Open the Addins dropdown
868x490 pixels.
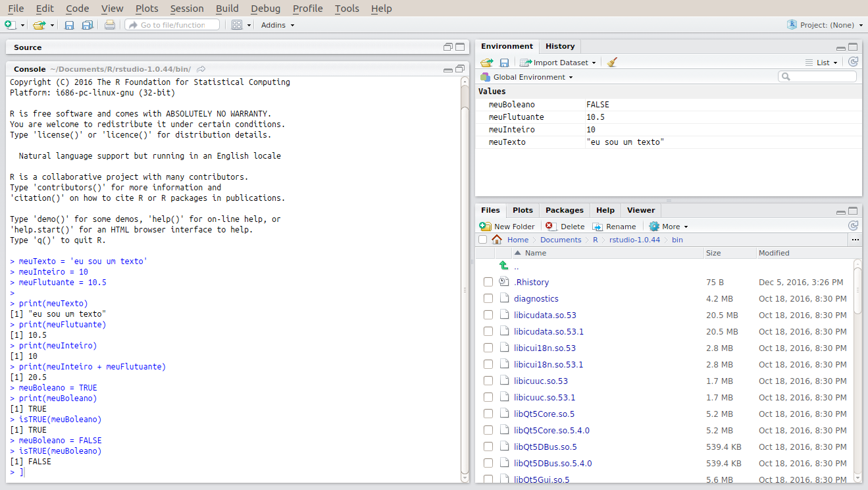278,25
